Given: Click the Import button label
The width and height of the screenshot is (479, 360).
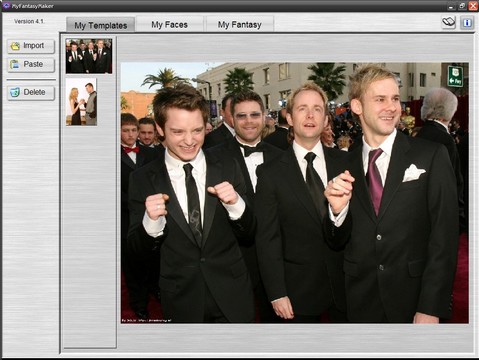Looking at the screenshot, I should [x=33, y=45].
